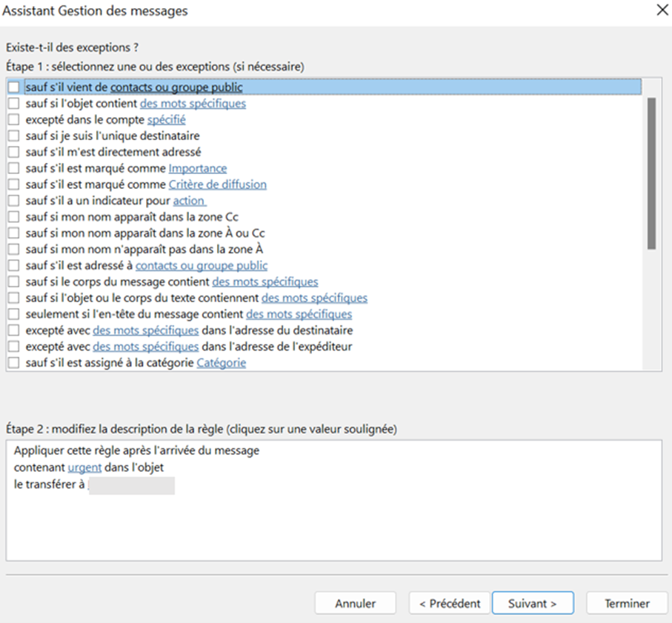Tick 'sauf s'il est adressé à contacts ou groupe public'
Image resolution: width=672 pixels, height=623 pixels.
point(14,266)
